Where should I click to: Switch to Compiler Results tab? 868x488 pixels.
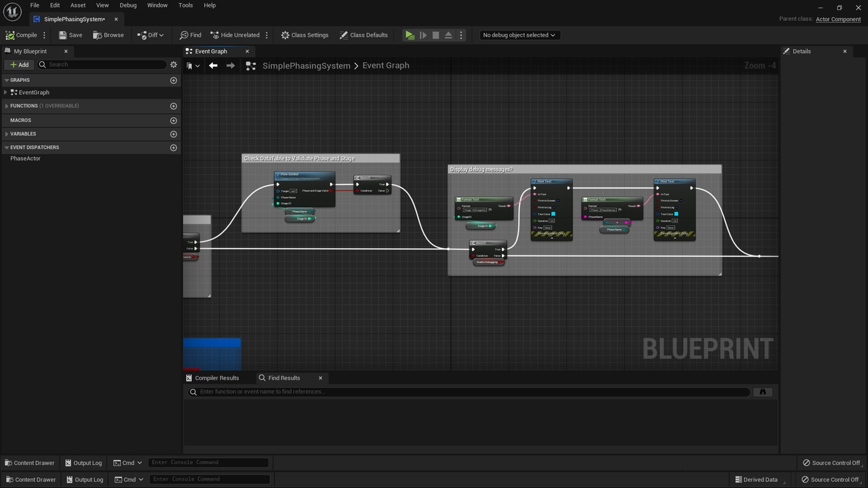(x=212, y=378)
